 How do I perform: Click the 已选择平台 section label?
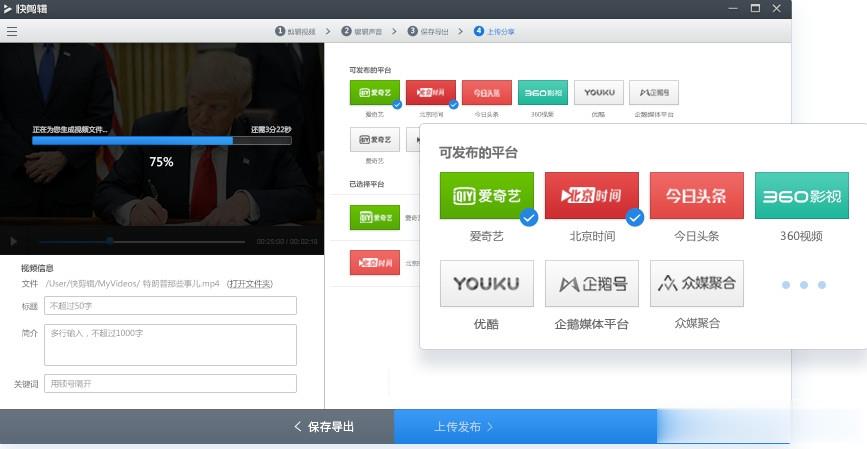367,184
